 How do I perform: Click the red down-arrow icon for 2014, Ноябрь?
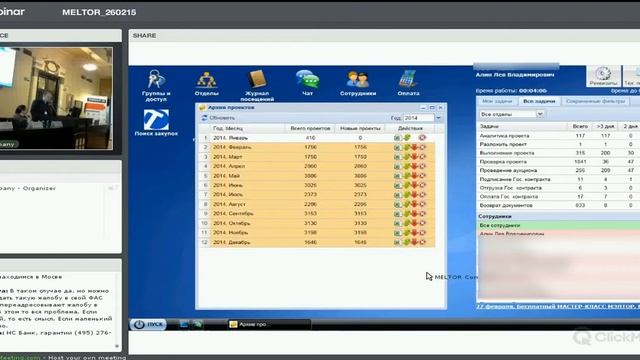click(x=414, y=233)
